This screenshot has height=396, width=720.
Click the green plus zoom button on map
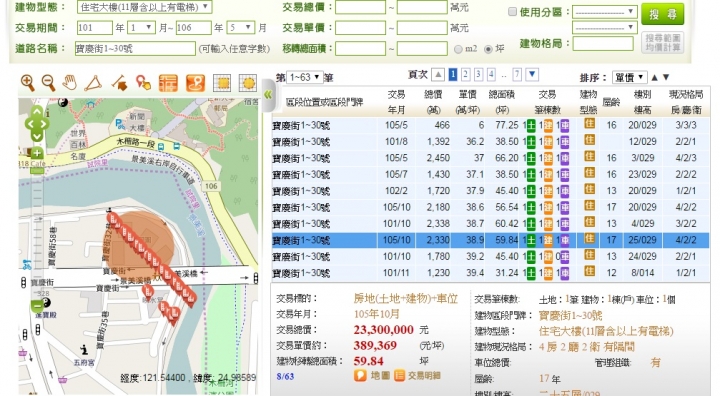(x=37, y=153)
